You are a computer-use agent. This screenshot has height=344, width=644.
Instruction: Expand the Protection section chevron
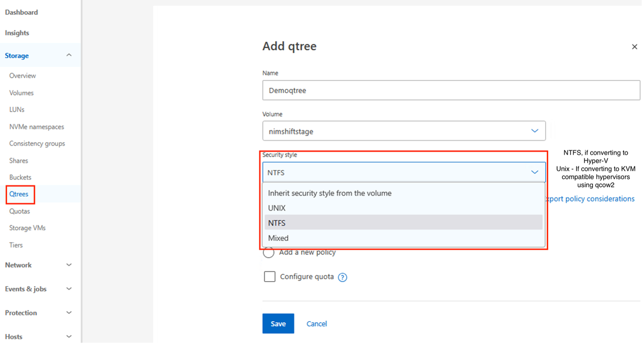(69, 313)
